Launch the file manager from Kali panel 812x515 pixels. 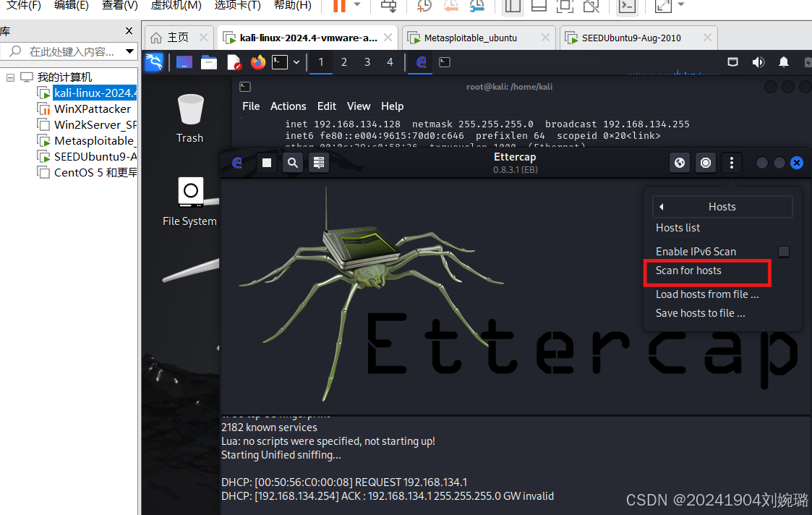[x=209, y=62]
